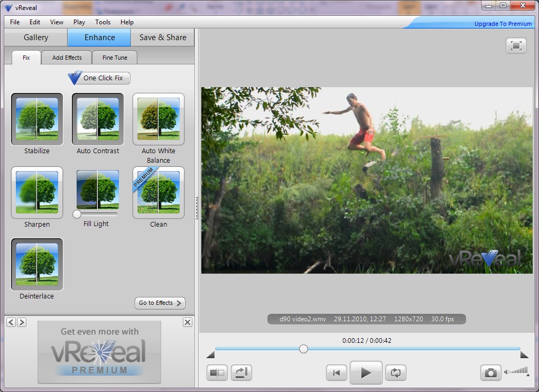This screenshot has height=392, width=539.
Task: Click the revert changes icon button
Action: click(x=241, y=373)
